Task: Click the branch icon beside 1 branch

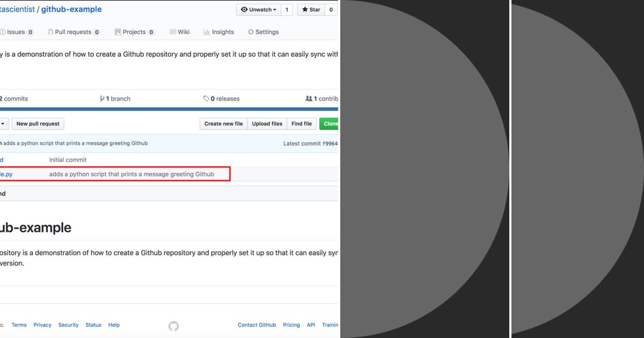Action: [102, 99]
